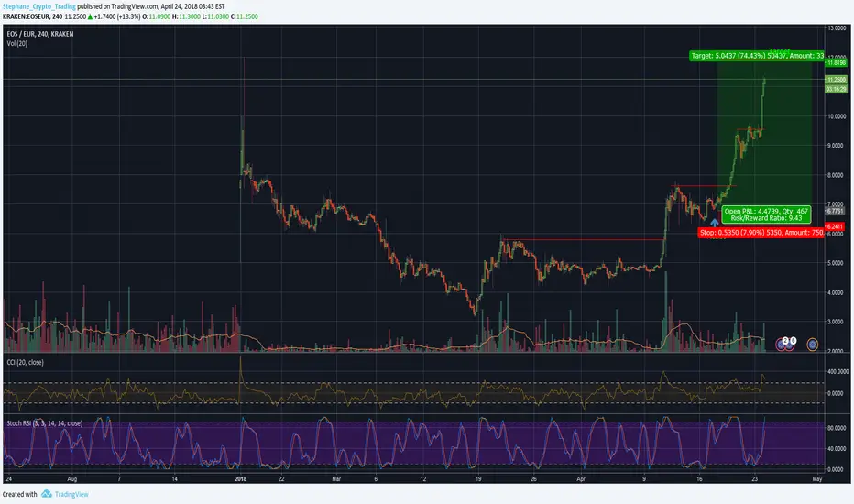Click the 8.0000 price axis label

pyautogui.click(x=836, y=175)
